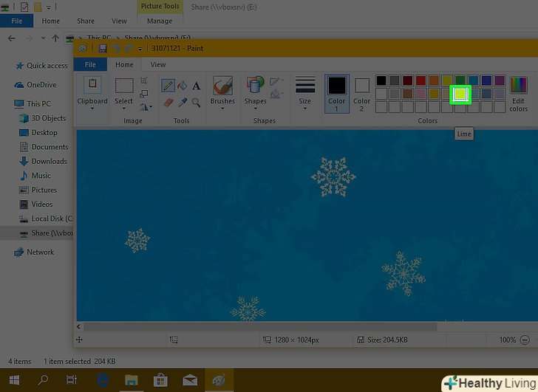Screen dimensions: 538x392
Task: Open Task View on the taskbar
Action: (x=72, y=380)
